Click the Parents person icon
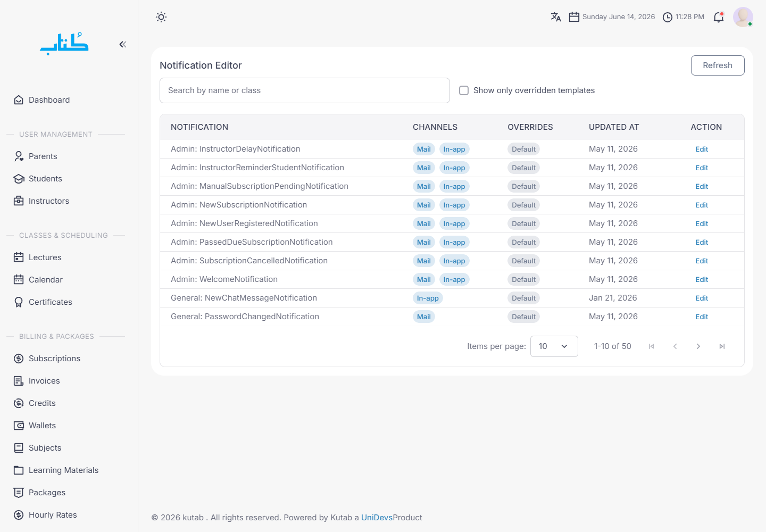The width and height of the screenshot is (766, 532). point(19,156)
